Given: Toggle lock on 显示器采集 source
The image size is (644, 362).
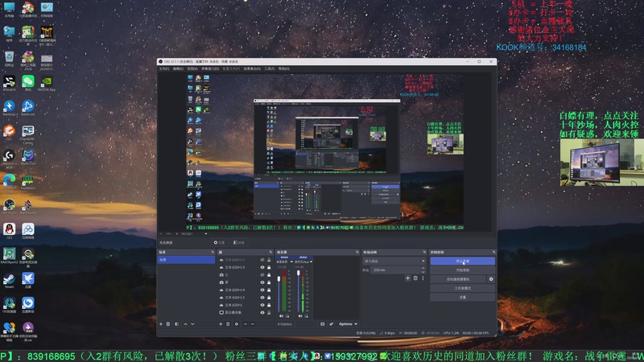Looking at the screenshot, I should pos(269,313).
